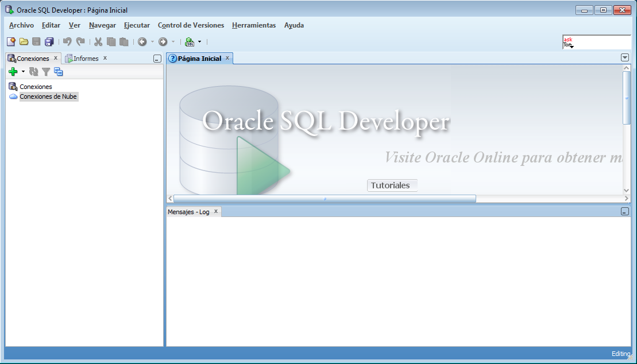The image size is (637, 364).
Task: Open the Archivo menu
Action: coord(21,25)
